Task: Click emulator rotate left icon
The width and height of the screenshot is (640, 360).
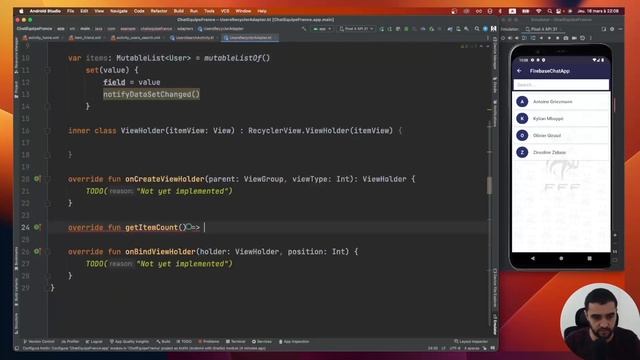Action: 524,38
